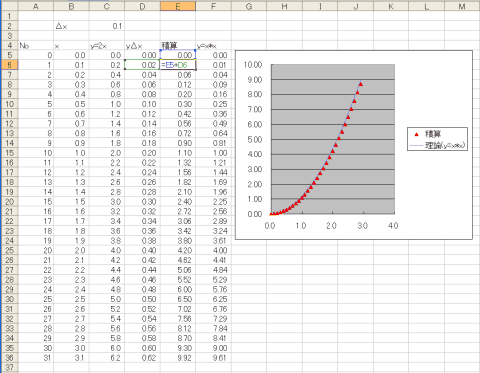Select column header C
Viewport: 480px width, 373px height.
(x=107, y=6)
